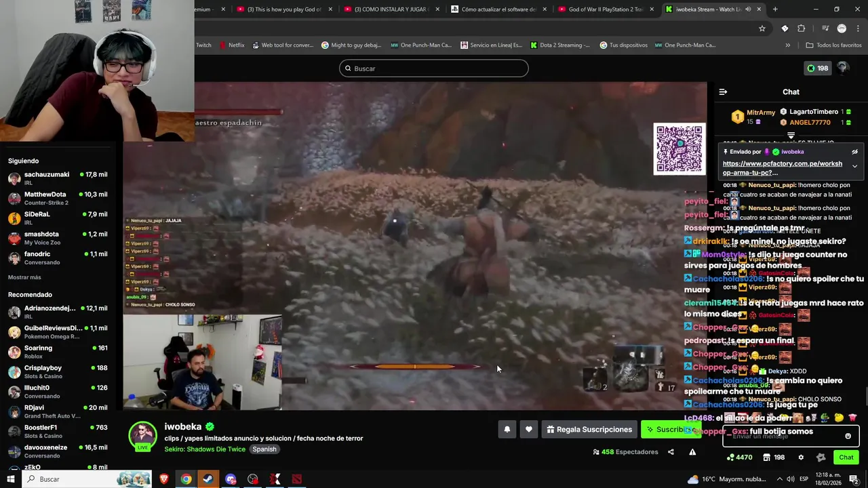Open Servicio en Línea bookmark
This screenshot has width=868, height=488.
(x=491, y=45)
